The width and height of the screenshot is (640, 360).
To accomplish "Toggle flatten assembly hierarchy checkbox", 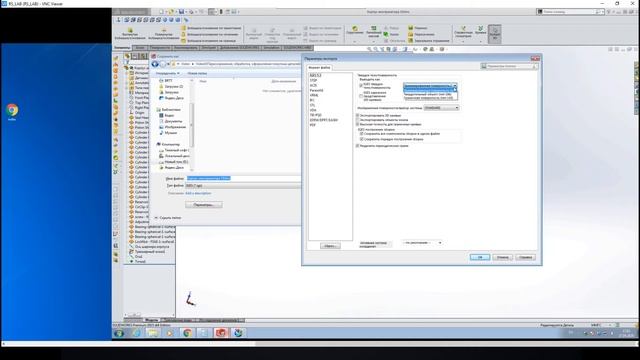I will tap(362, 139).
